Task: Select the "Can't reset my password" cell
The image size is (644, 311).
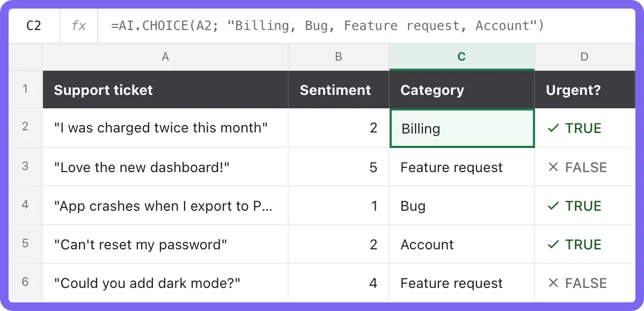Action: [165, 244]
